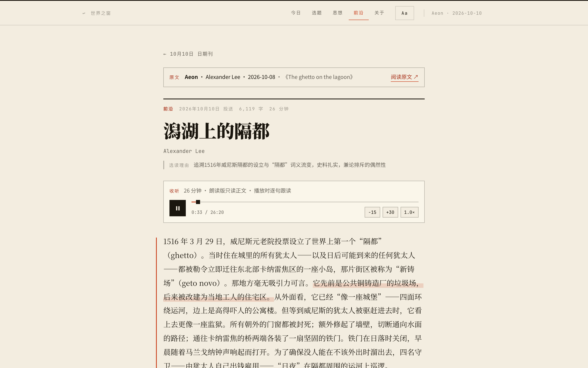Go back to 10月10日 日期刊
The height and width of the screenshot is (368, 588).
pyautogui.click(x=188, y=54)
